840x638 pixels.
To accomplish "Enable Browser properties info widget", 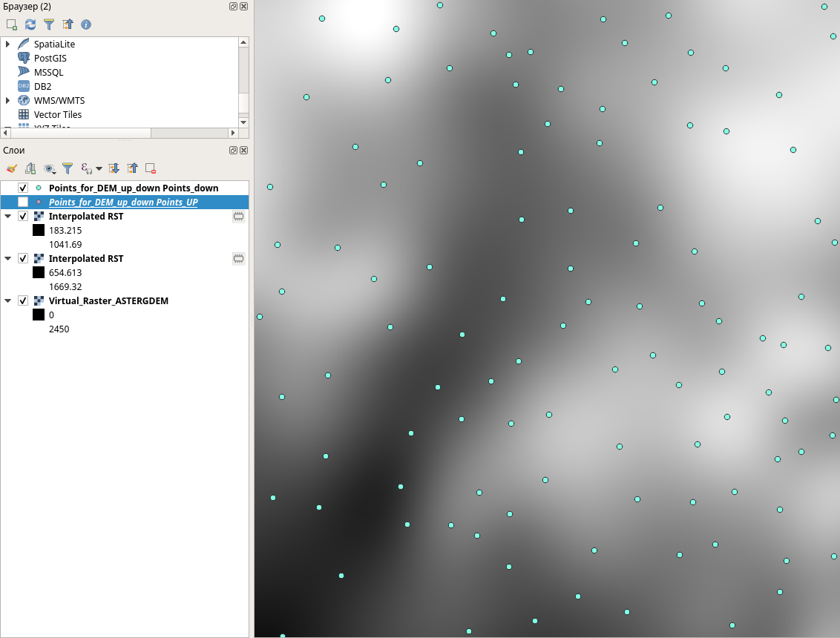I will pyautogui.click(x=86, y=24).
